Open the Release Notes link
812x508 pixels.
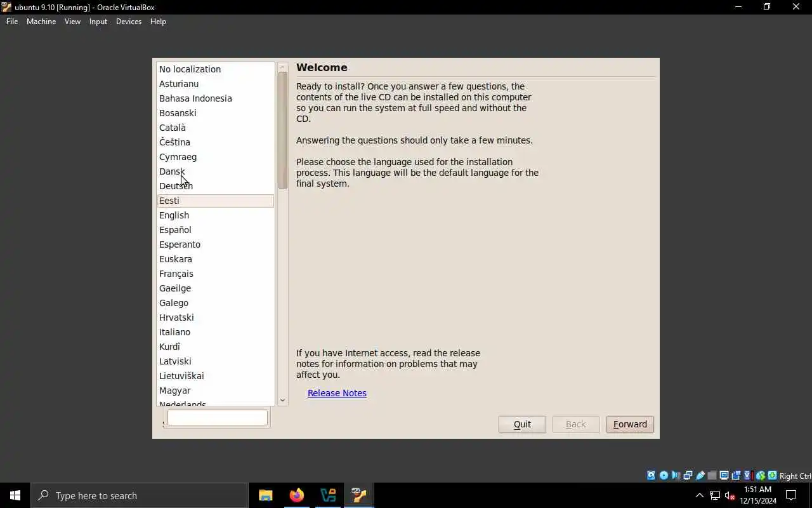(x=337, y=393)
